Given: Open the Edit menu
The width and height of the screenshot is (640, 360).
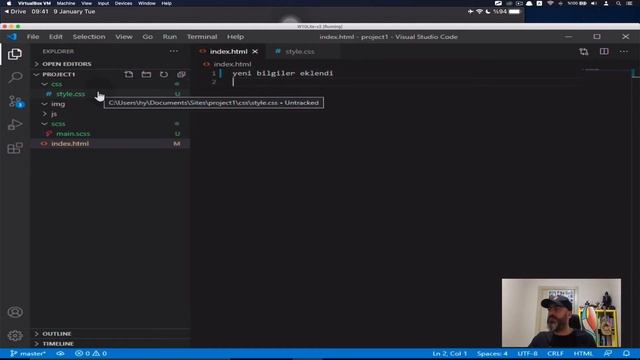Looking at the screenshot, I should (x=56, y=37).
